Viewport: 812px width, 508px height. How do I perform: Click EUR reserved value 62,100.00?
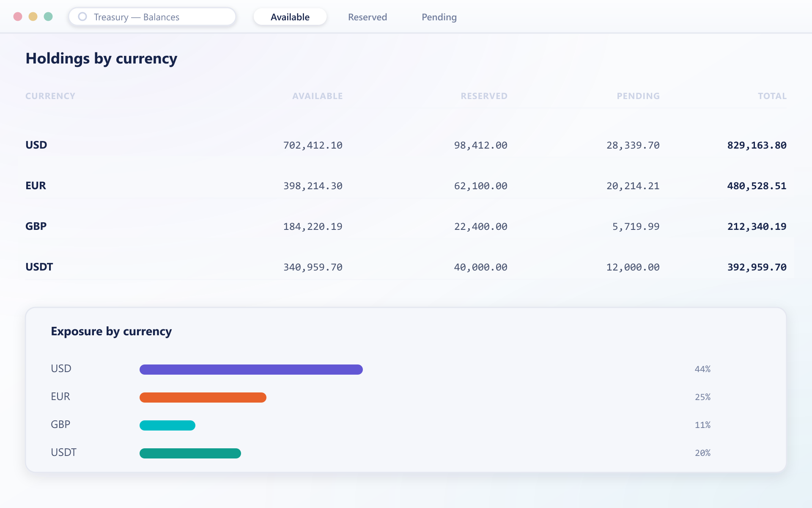tap(481, 186)
